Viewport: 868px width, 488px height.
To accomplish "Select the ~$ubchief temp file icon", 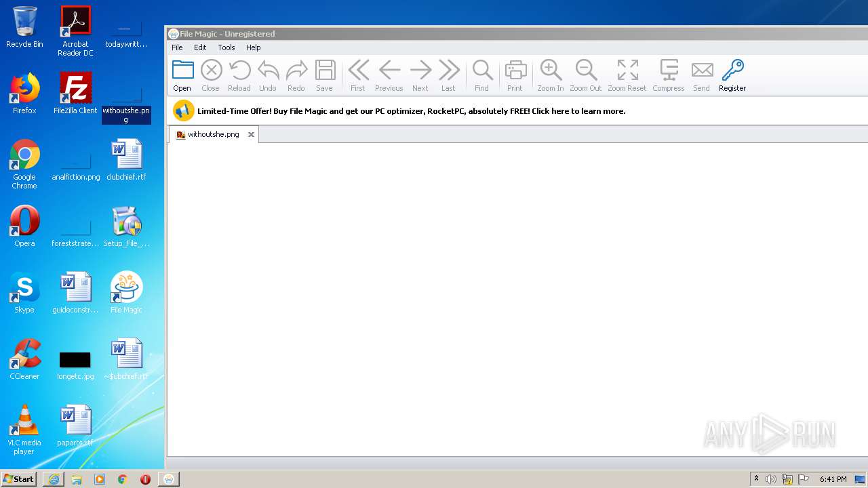I will pos(126,359).
